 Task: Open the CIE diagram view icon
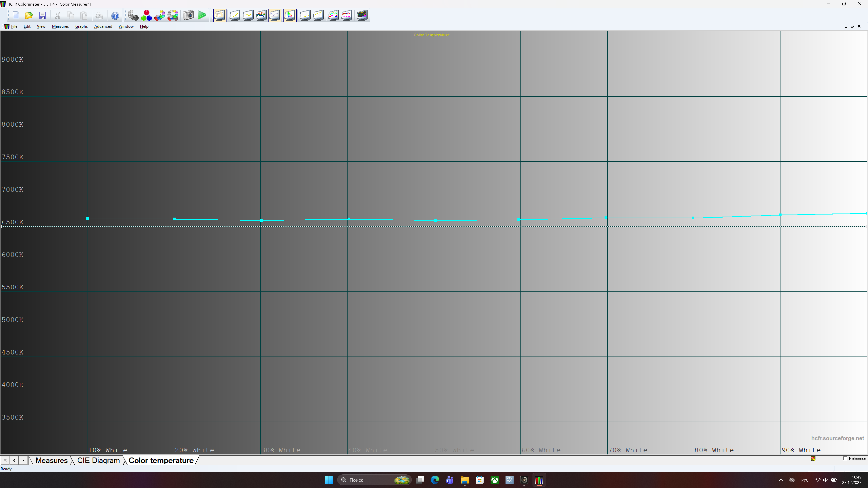pyautogui.click(x=290, y=15)
